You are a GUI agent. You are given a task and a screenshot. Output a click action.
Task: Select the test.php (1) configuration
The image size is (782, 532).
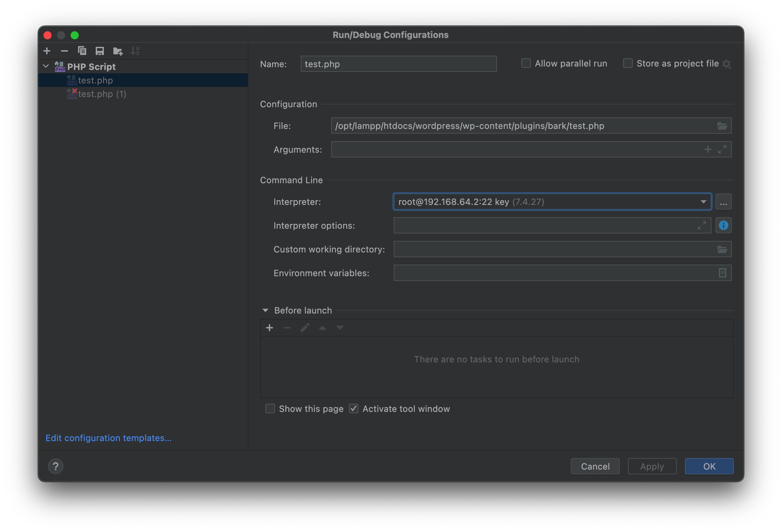click(x=102, y=94)
